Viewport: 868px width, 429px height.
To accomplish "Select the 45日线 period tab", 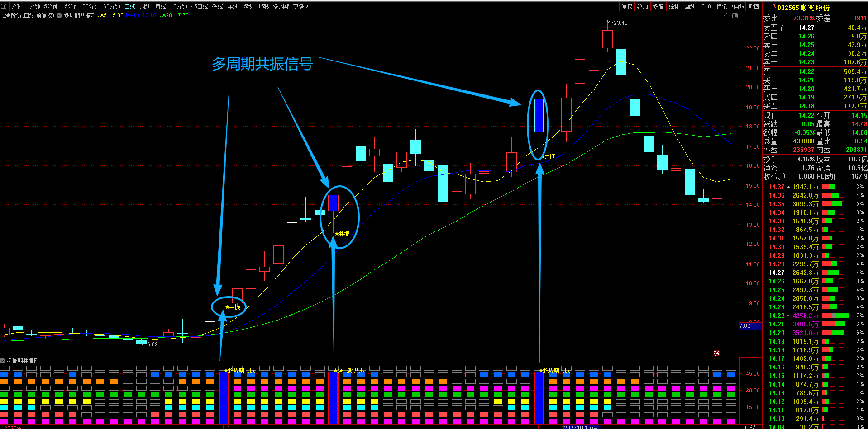I will pos(200,6).
